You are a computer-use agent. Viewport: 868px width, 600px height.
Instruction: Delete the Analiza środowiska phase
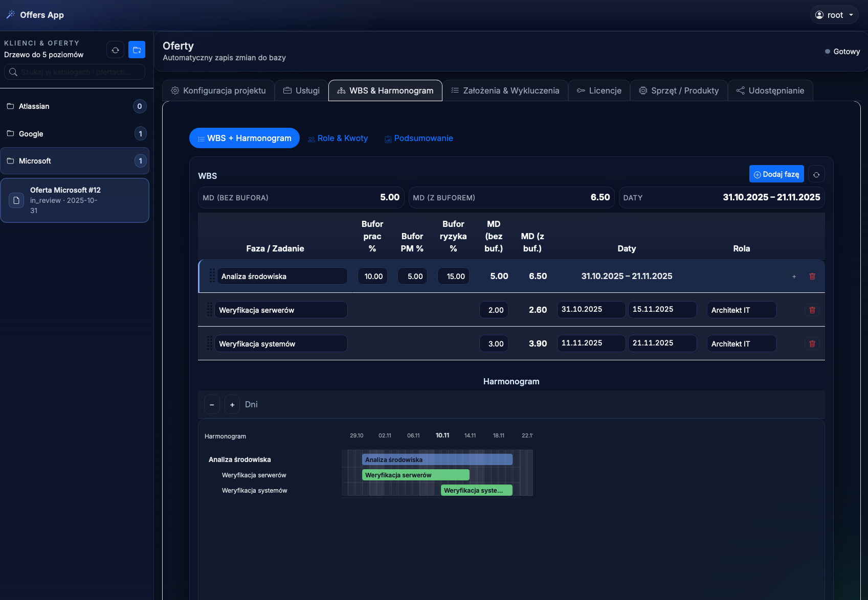coord(812,276)
